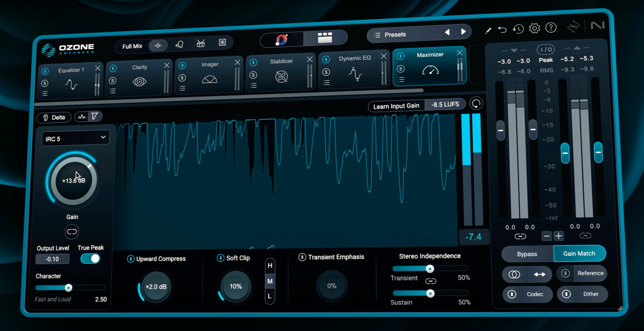
Task: Click the Bypass button
Action: pos(527,254)
